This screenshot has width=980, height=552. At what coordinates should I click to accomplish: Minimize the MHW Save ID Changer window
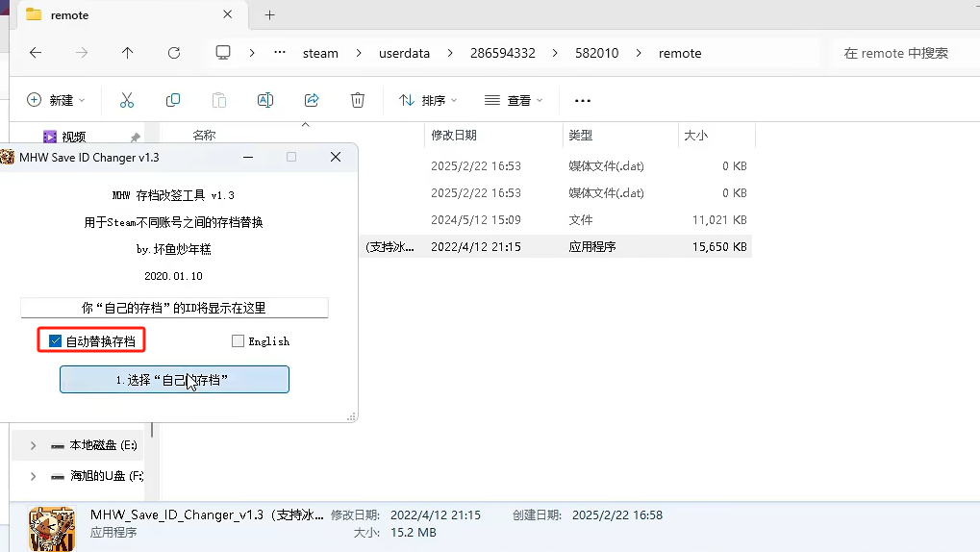[x=248, y=157]
